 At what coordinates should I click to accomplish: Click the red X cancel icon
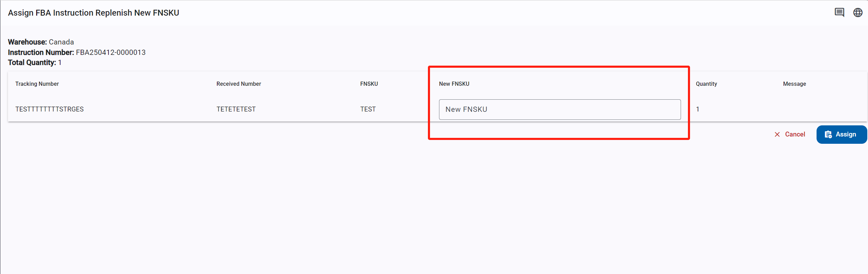click(x=777, y=134)
